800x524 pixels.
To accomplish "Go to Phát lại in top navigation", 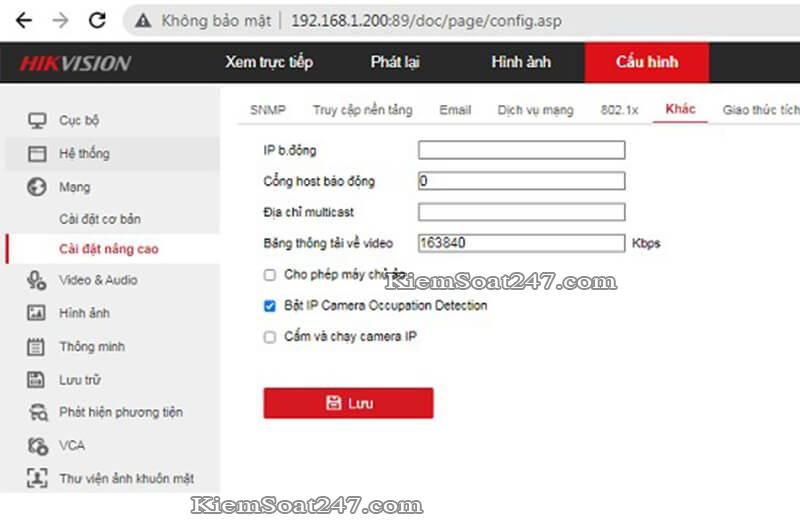I will 395,62.
